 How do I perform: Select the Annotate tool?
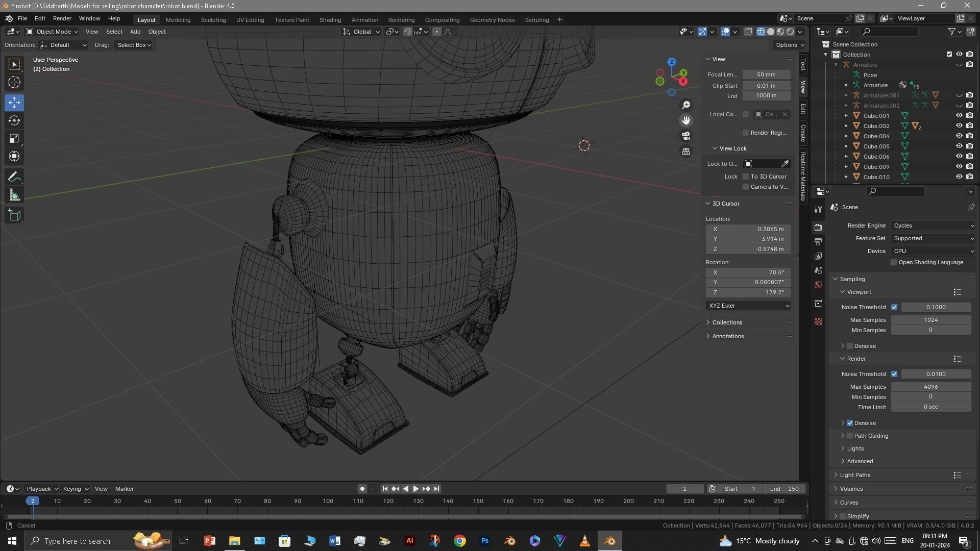click(14, 177)
